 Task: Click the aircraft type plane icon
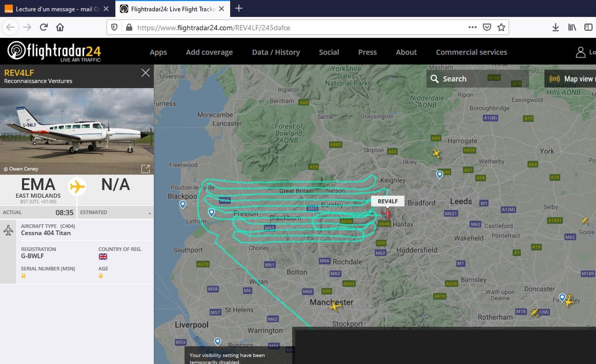(x=8, y=231)
